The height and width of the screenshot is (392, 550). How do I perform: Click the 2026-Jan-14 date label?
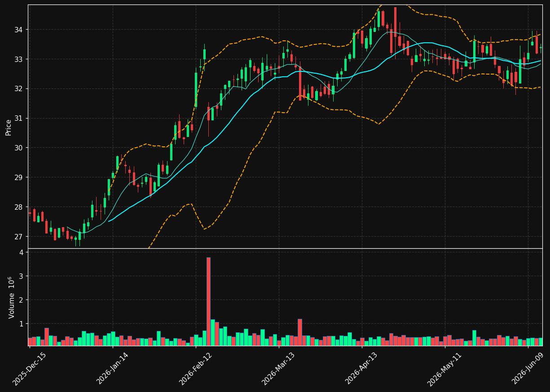[x=113, y=369]
